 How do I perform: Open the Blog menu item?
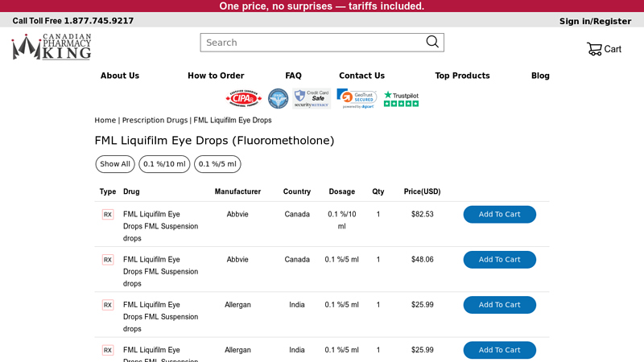pyautogui.click(x=540, y=76)
